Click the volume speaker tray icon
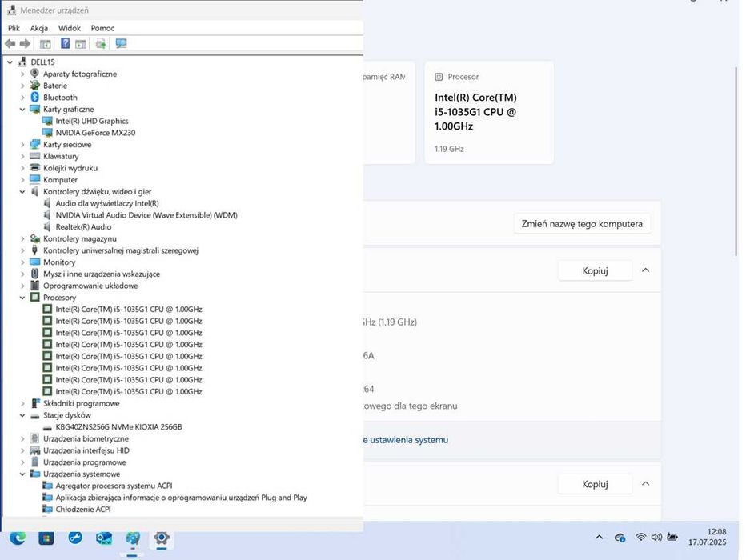 point(656,537)
